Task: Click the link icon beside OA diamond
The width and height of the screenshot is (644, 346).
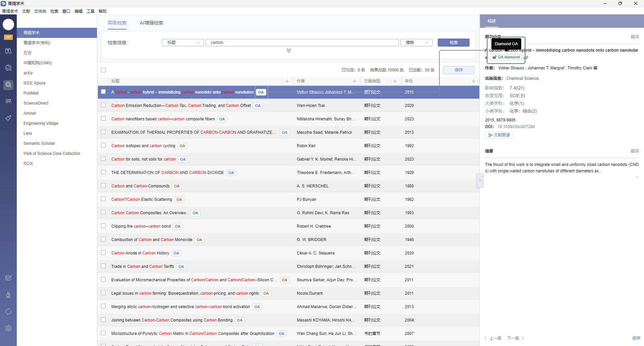Action: (x=526, y=58)
